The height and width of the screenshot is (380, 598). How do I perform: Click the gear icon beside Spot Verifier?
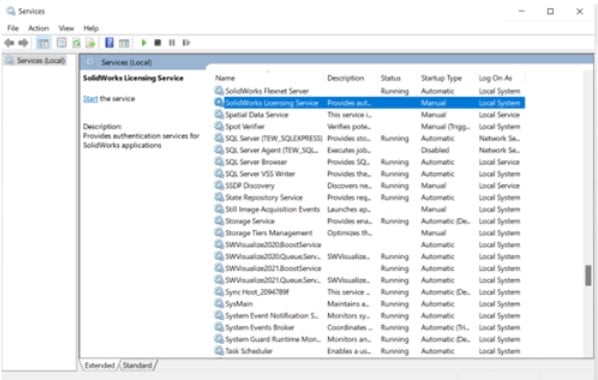(219, 126)
